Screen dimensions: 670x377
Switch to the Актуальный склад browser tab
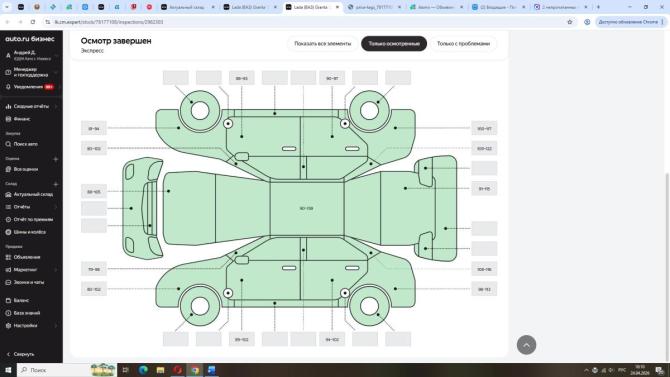pos(187,7)
